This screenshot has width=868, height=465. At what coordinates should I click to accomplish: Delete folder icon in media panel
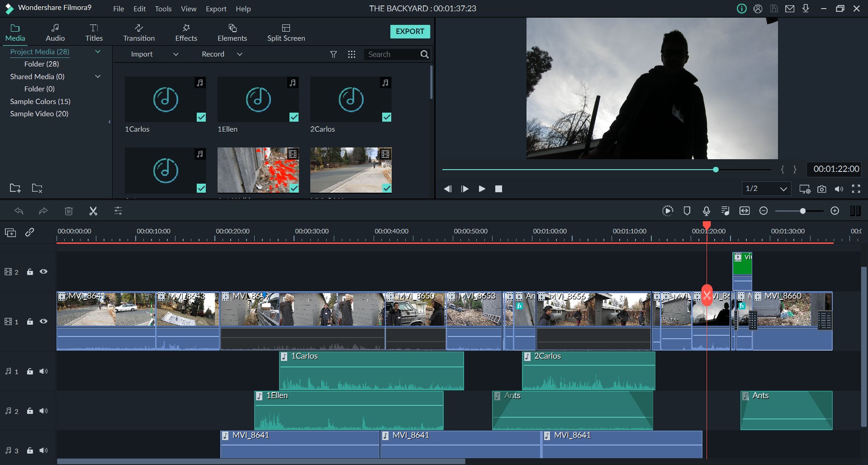click(x=37, y=188)
